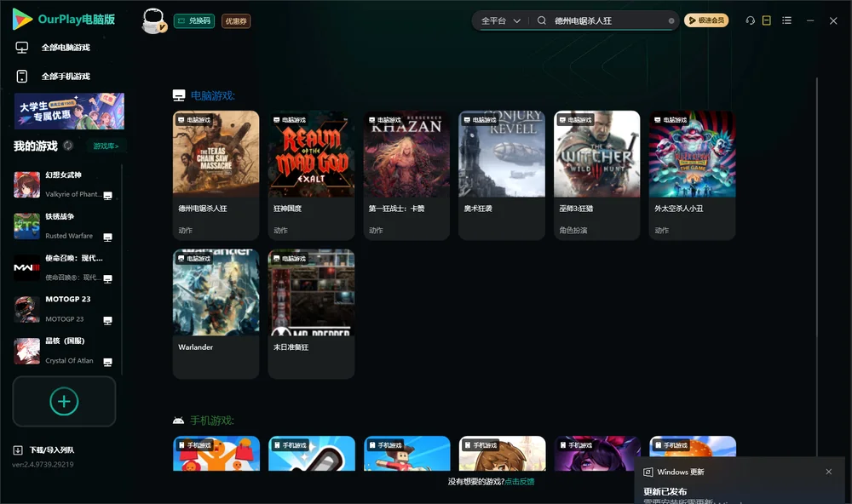Open the user avatar profile
This screenshot has height=504, width=852.
pyautogui.click(x=153, y=20)
